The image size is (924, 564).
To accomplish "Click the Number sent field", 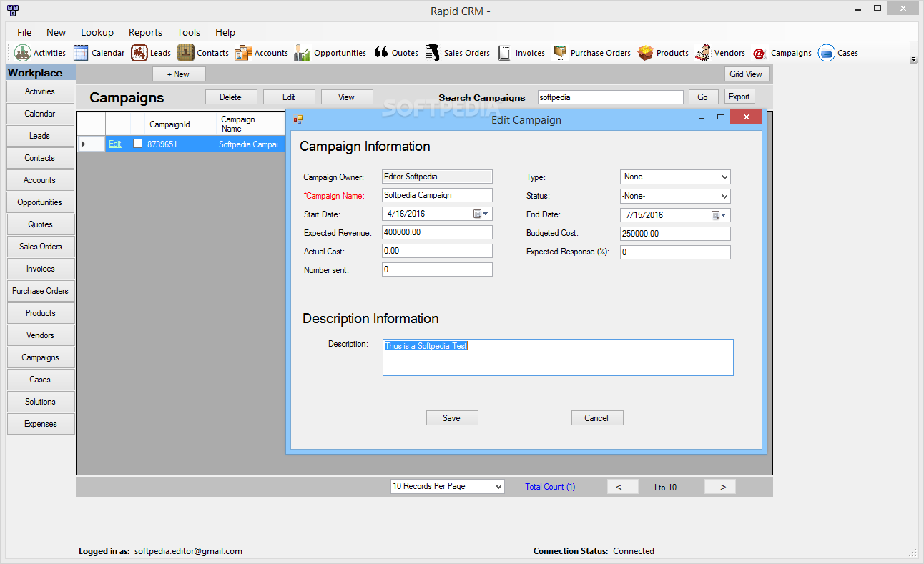I will click(x=437, y=269).
